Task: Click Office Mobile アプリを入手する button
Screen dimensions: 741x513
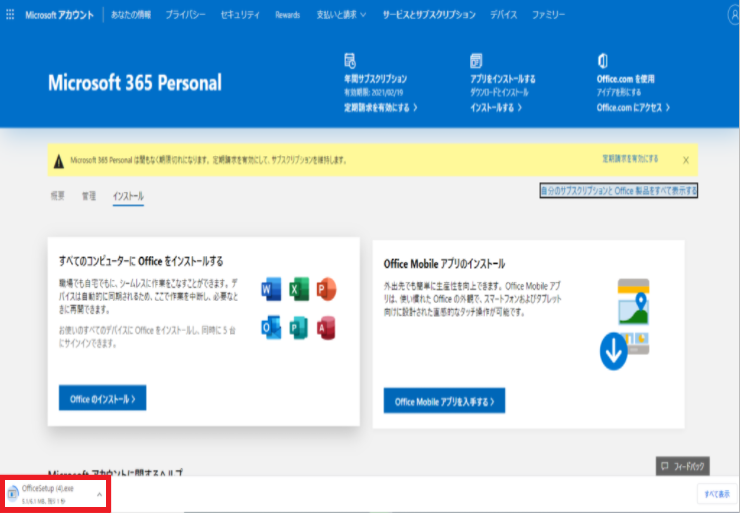Action: click(x=444, y=401)
